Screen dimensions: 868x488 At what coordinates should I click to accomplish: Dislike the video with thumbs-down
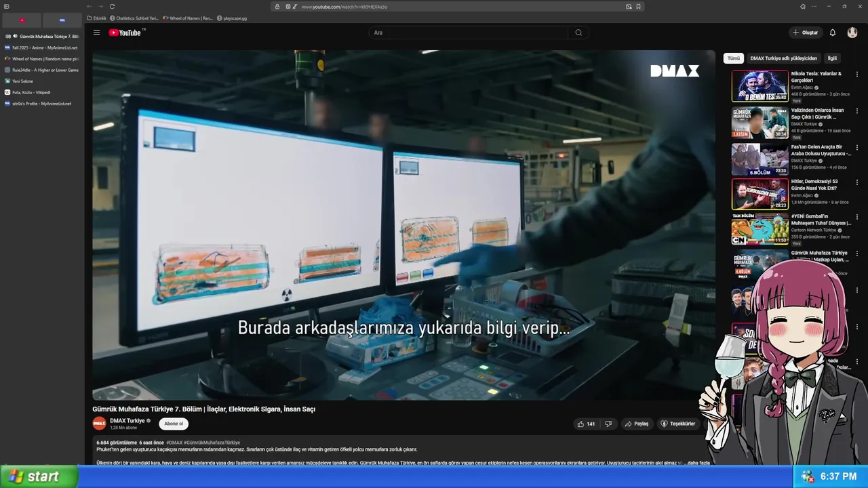tap(608, 424)
